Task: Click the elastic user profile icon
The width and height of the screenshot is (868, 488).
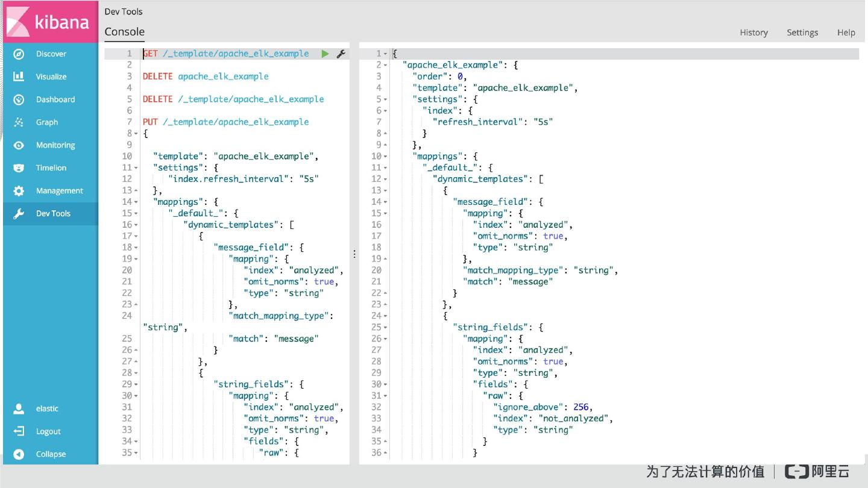Action: (19, 408)
